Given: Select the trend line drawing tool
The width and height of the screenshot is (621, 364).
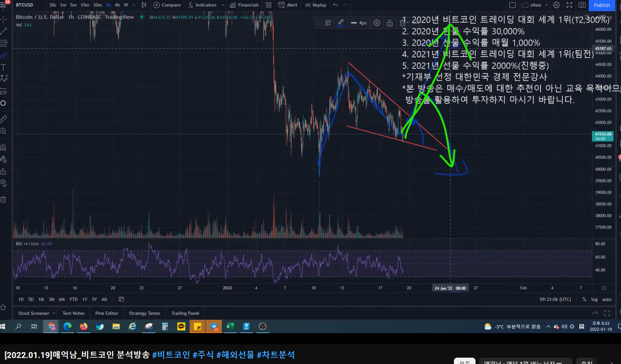Looking at the screenshot, I should tap(3, 31).
